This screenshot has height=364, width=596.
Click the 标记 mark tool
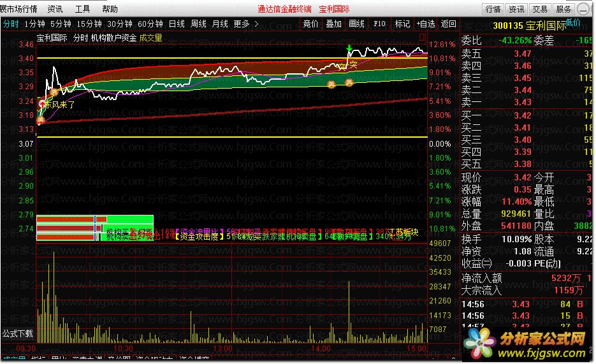click(402, 24)
